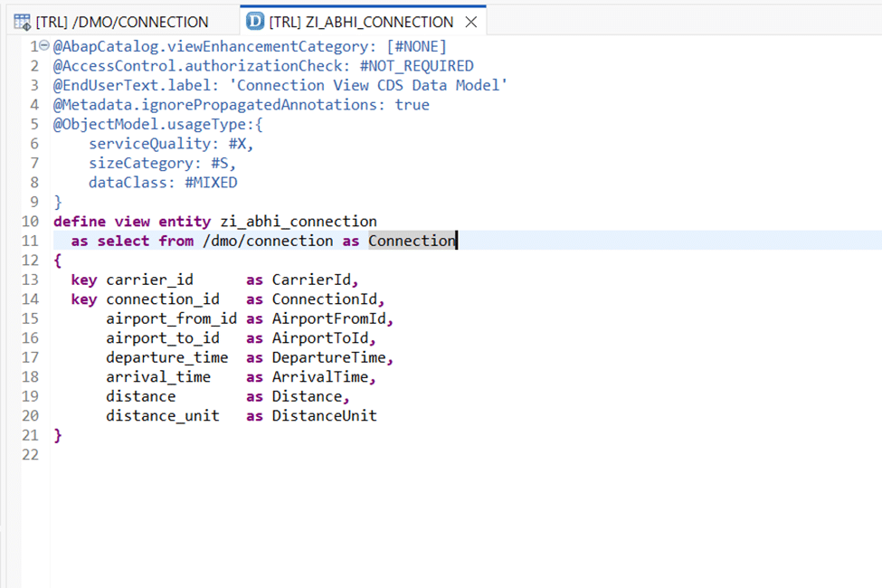The height and width of the screenshot is (588, 882).
Task: Click the closing brace on line 21
Action: pos(58,436)
